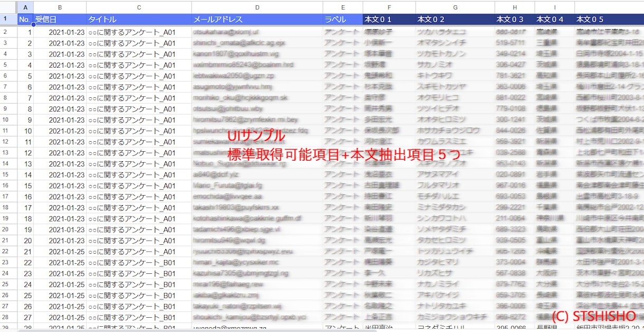Click the No. cell containing 13

click(25, 164)
